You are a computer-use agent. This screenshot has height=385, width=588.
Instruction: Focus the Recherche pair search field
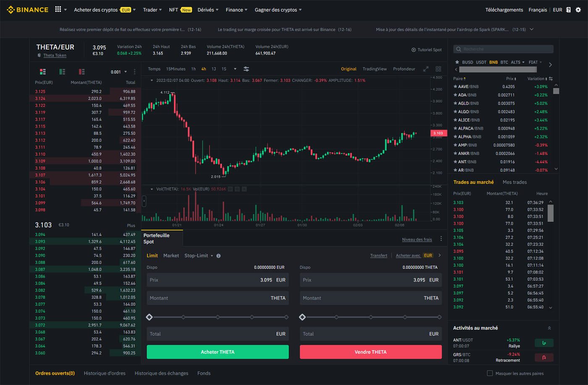tap(503, 49)
